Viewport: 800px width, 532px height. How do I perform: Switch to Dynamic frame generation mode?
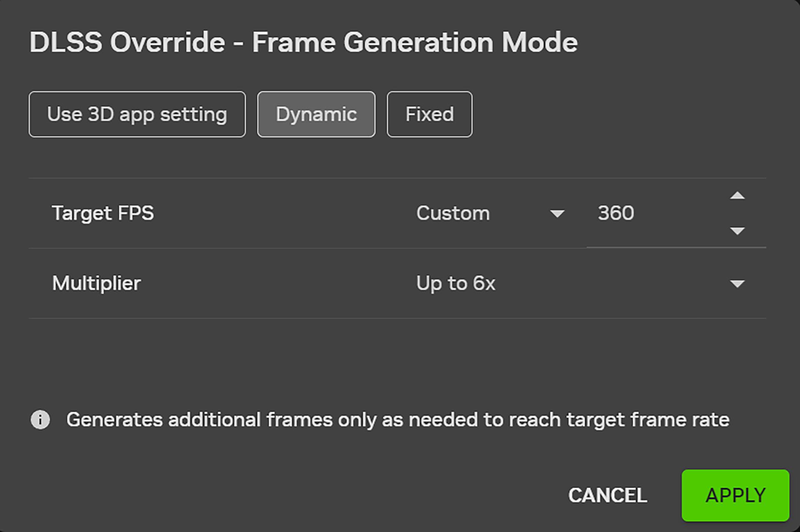click(x=316, y=114)
